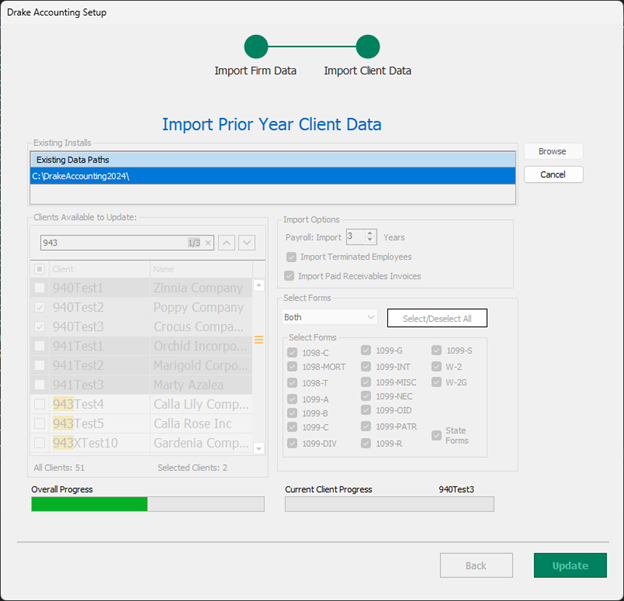This screenshot has height=601, width=624.
Task: Jump to previous search match using up arrow
Action: tap(226, 243)
